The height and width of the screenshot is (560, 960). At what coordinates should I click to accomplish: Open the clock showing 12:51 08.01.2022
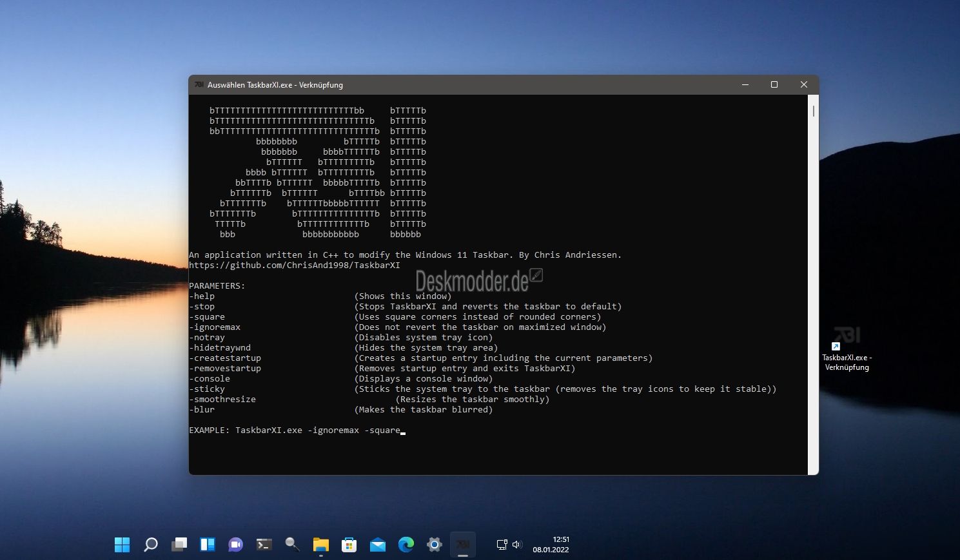click(551, 545)
